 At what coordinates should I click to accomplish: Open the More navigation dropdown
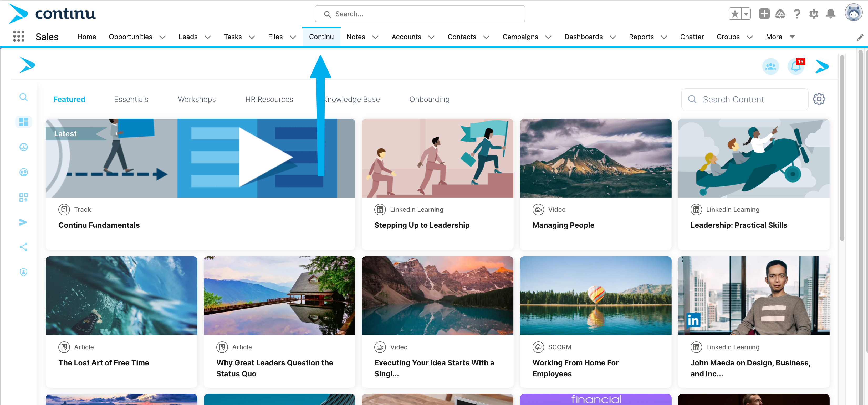[780, 37]
